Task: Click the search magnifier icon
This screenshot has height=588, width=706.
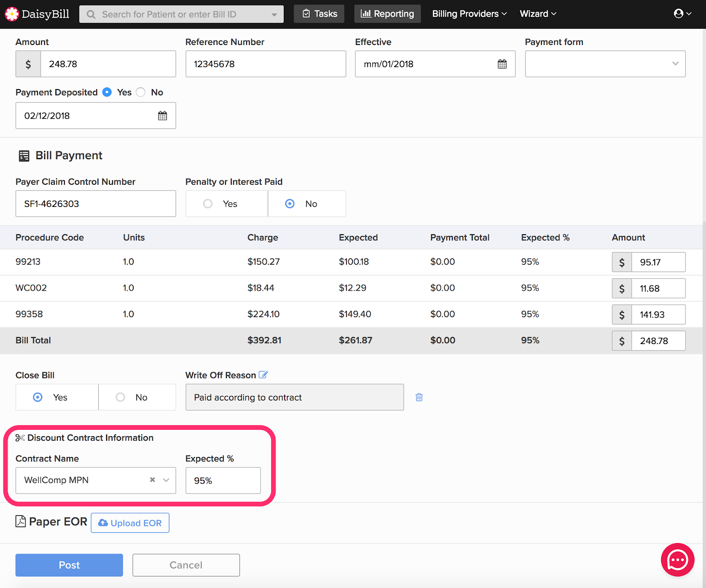Action: coord(91,15)
